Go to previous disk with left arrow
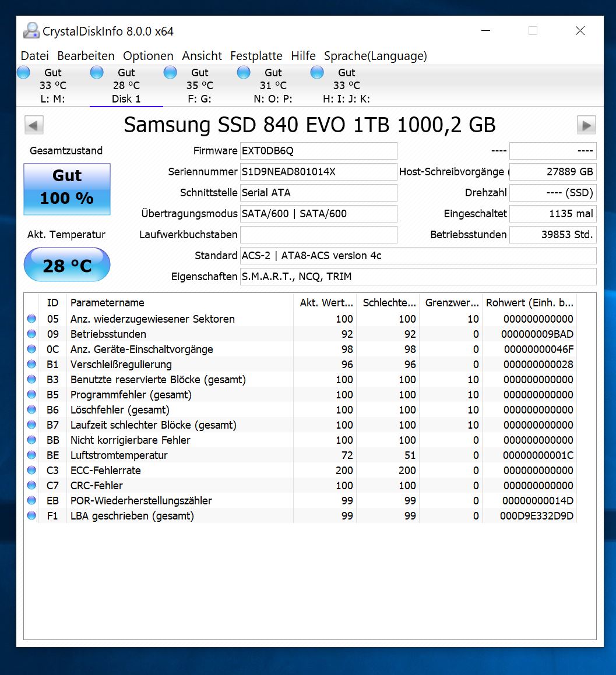Screen dimensions: 616x675 coord(34,125)
